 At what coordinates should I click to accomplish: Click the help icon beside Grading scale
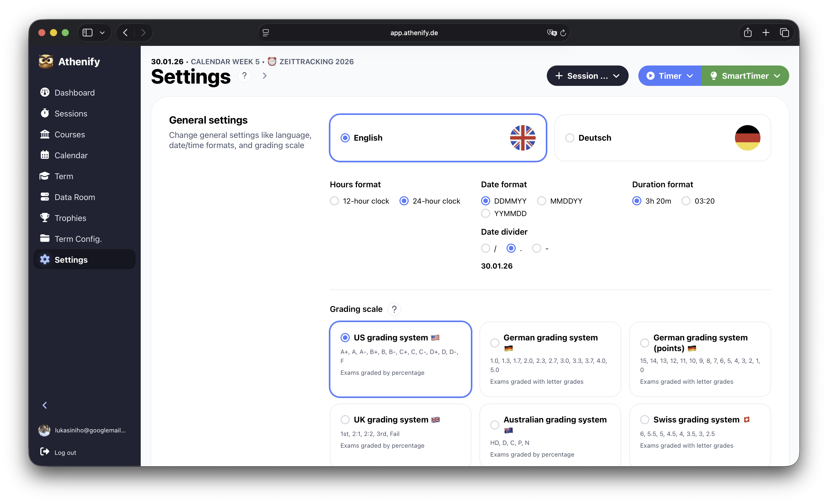394,309
